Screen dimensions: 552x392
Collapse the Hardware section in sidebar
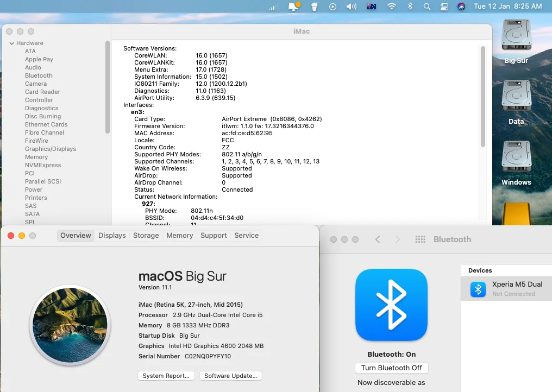point(11,43)
